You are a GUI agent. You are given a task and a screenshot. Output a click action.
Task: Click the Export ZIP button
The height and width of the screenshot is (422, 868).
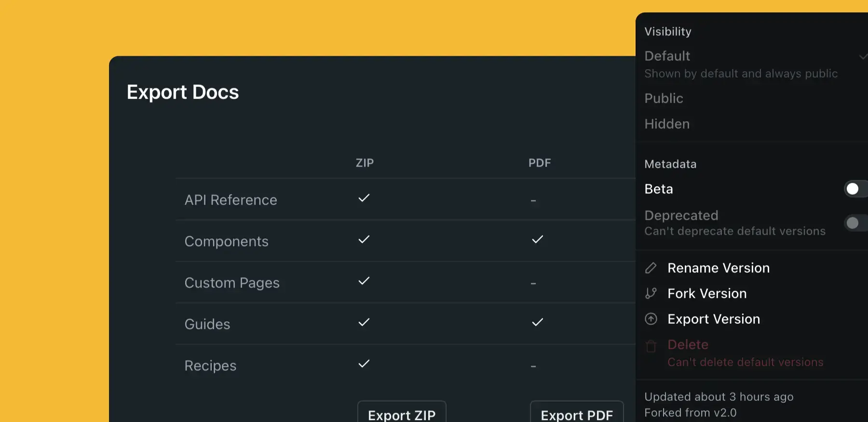click(402, 415)
